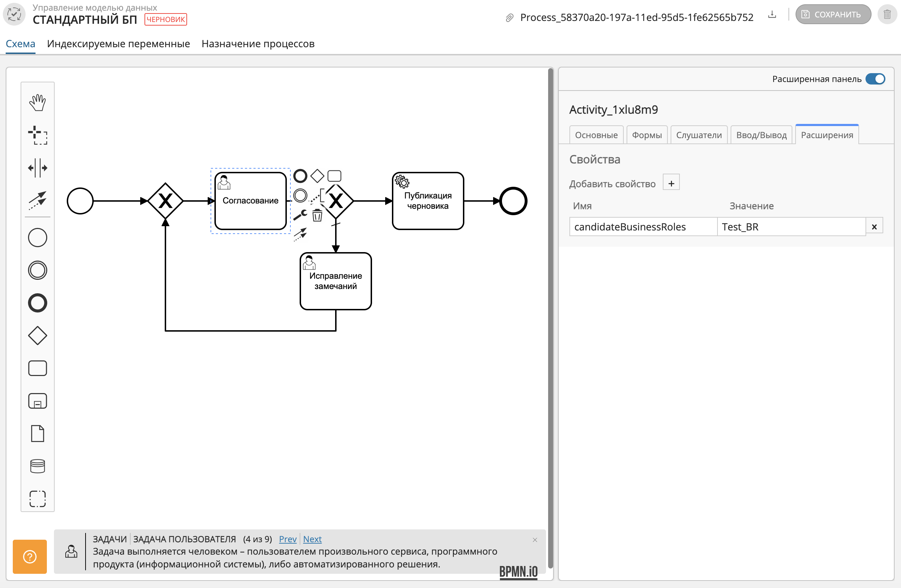This screenshot has width=901, height=588.
Task: Activate the hand tool in palette
Action: pyautogui.click(x=38, y=102)
